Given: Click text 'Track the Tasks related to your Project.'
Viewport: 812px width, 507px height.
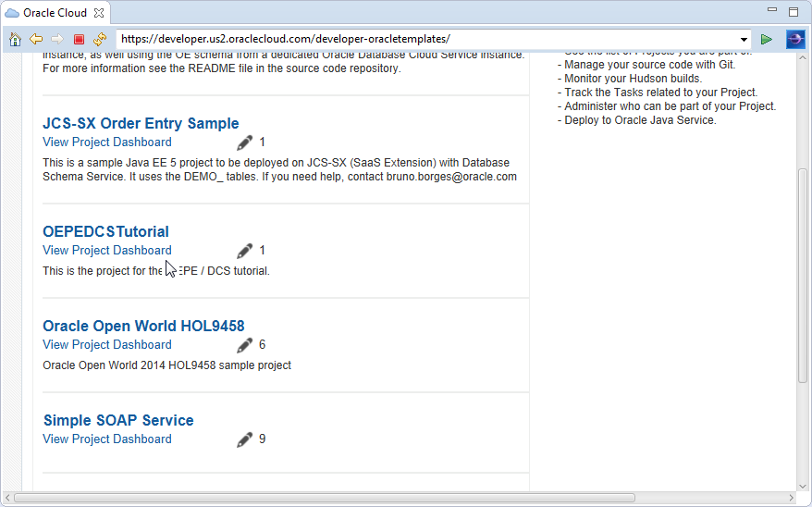Looking at the screenshot, I should coord(660,93).
